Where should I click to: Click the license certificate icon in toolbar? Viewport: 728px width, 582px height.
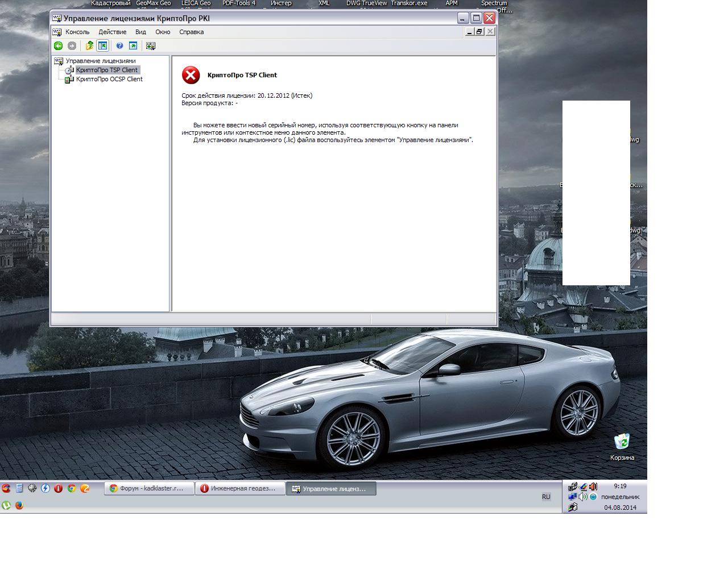tap(151, 46)
